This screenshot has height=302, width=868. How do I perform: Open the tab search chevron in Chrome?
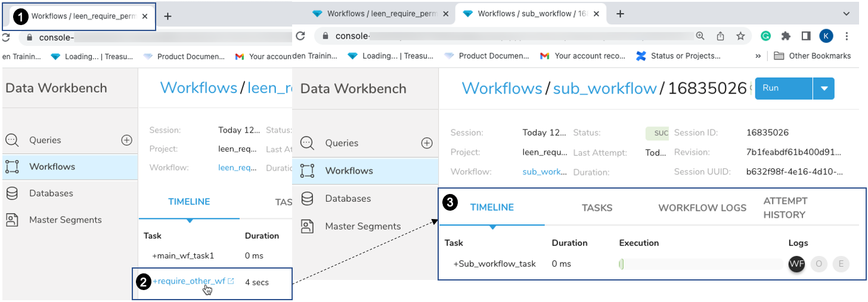[x=846, y=13]
